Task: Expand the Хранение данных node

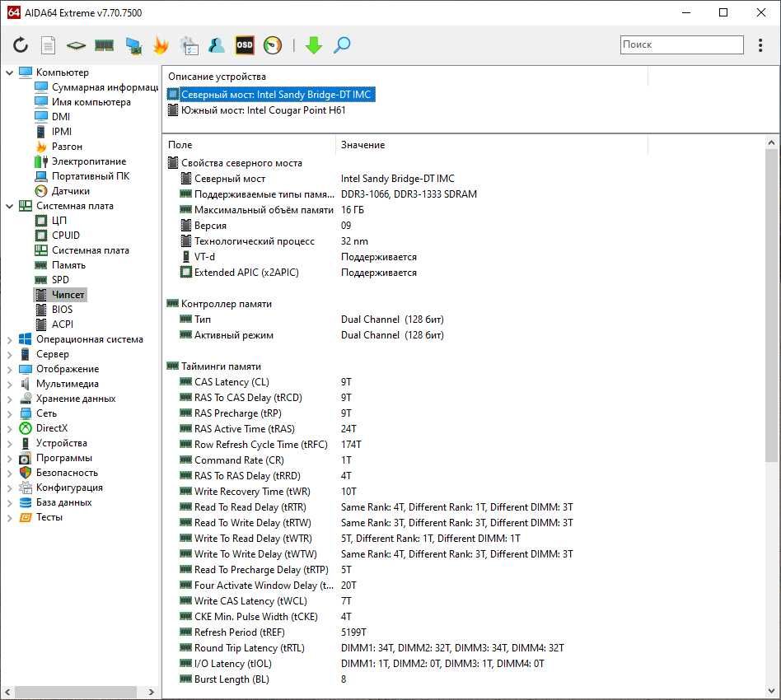Action: click(x=9, y=399)
